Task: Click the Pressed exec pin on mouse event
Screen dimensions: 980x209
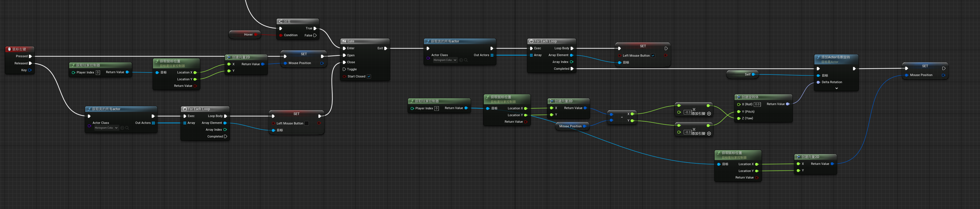Action: click(x=30, y=56)
